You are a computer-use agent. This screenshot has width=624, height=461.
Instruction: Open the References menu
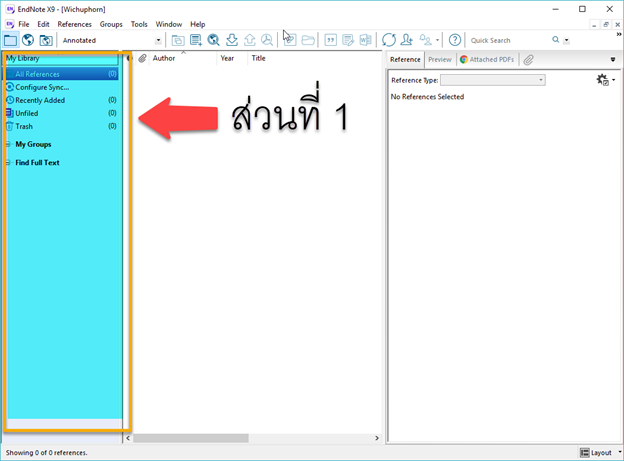coord(74,24)
